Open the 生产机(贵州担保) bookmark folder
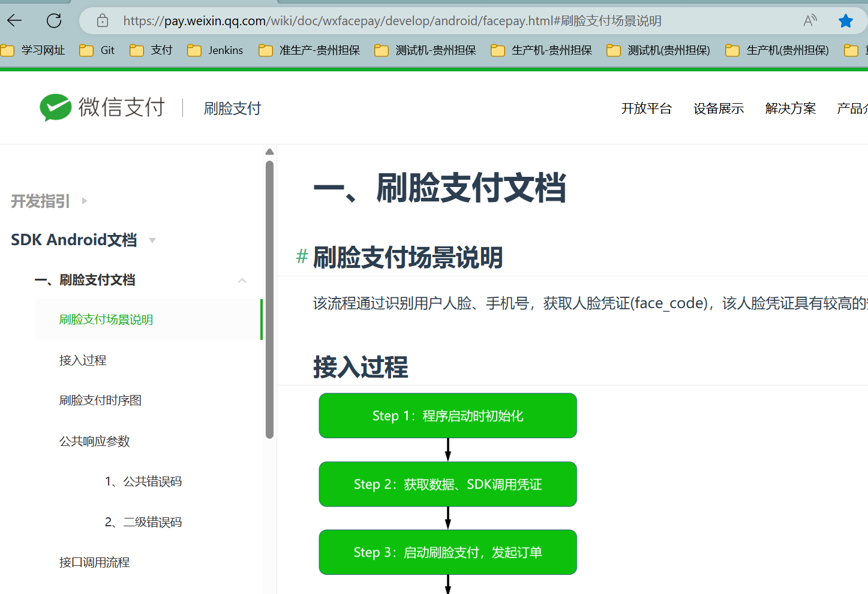 click(777, 50)
